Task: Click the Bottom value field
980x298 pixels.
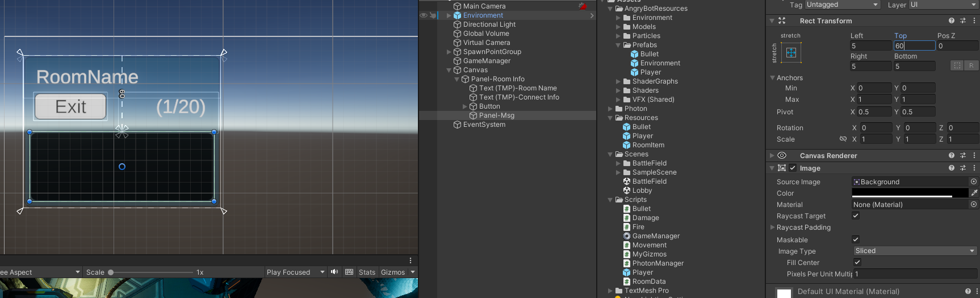Action: click(914, 66)
